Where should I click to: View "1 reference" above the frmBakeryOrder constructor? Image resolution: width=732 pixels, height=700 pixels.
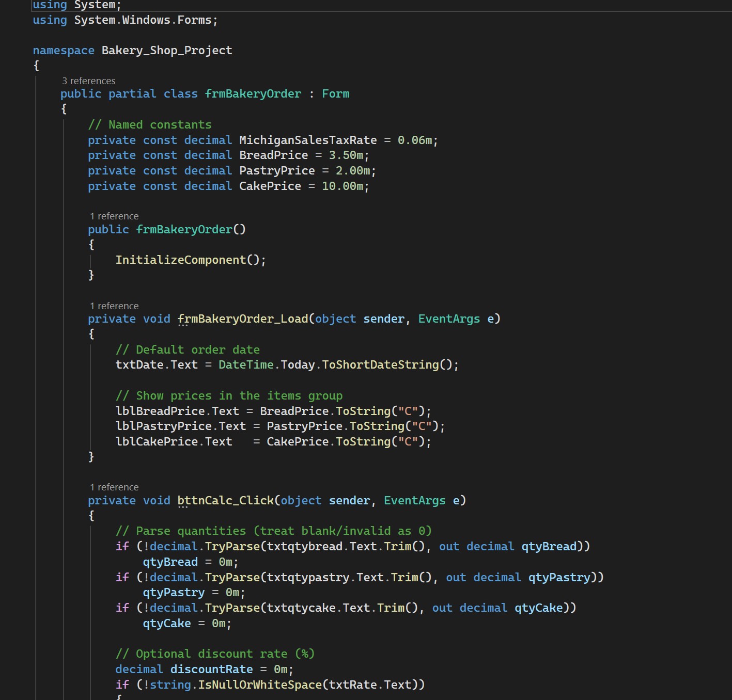[x=114, y=216]
